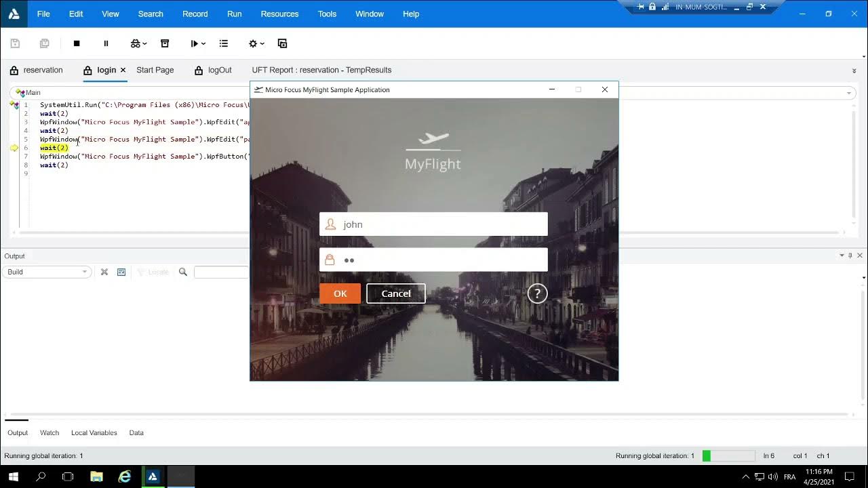This screenshot has height=488, width=868.
Task: Clear the output pane with X icon
Action: point(104,272)
